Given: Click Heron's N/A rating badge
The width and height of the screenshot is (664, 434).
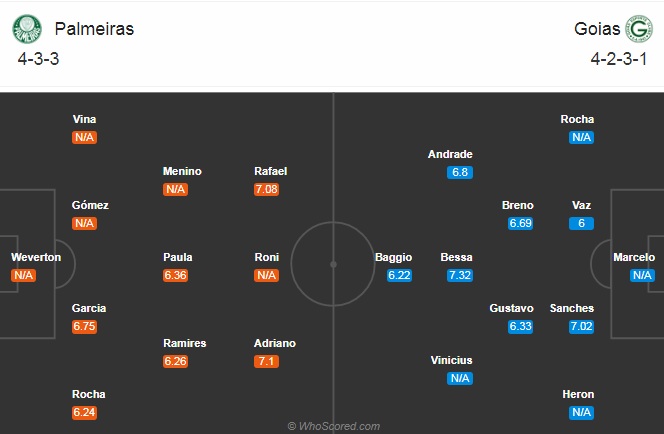Looking at the screenshot, I should [581, 412].
